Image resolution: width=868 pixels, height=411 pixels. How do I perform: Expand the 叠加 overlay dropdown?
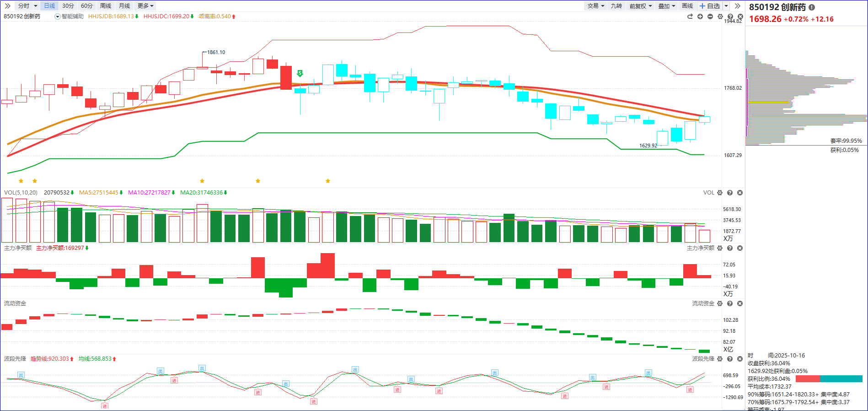[x=666, y=6]
